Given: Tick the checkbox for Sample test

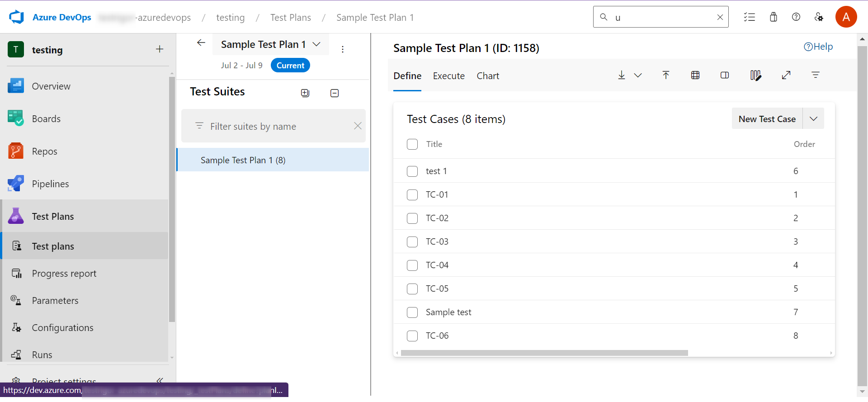Looking at the screenshot, I should pos(412,312).
